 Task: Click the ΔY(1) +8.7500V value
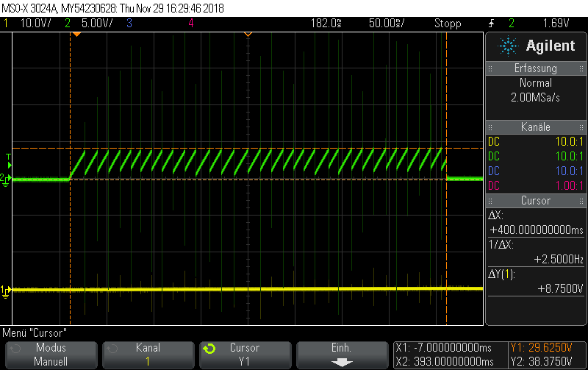561,288
